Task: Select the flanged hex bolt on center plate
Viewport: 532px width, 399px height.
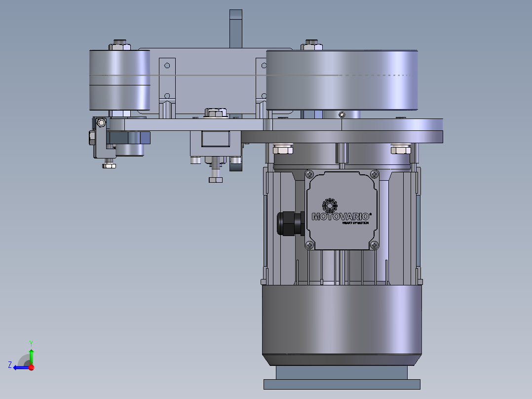Action: click(x=216, y=114)
